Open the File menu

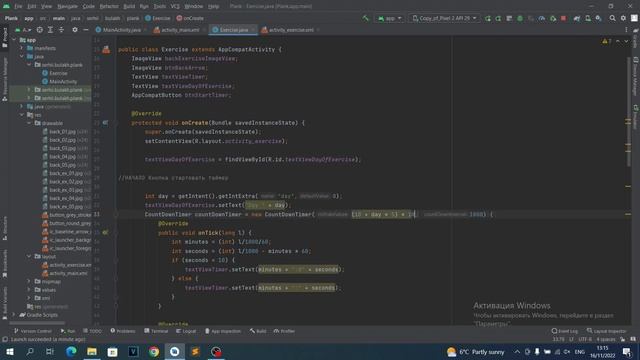point(18,7)
